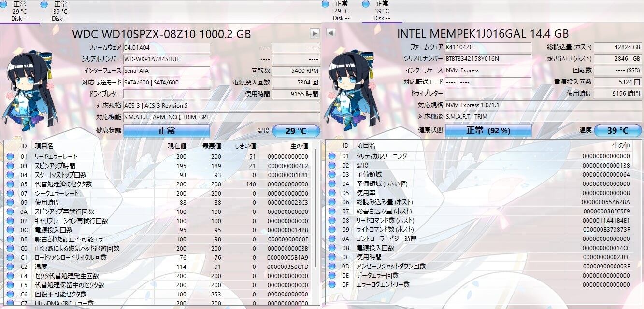Viewport: 644px width, 309px height.
Task: Select 39 °C disk tab in WDC window
Action: [x=60, y=11]
